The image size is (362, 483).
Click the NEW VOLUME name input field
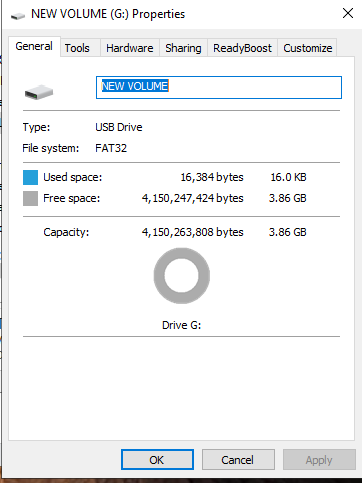click(x=219, y=87)
